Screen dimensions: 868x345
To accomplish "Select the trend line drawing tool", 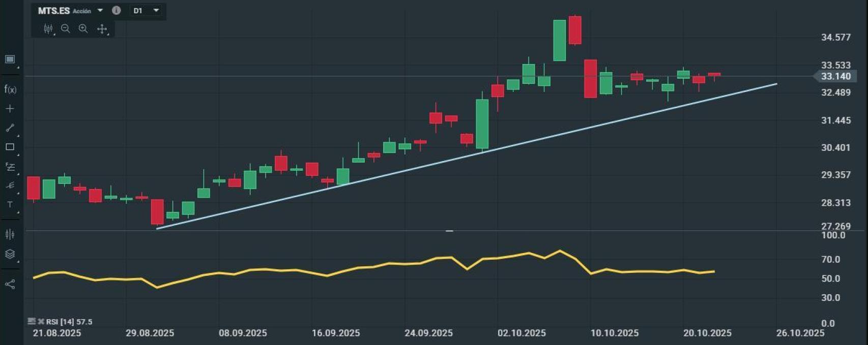I will click(x=10, y=128).
